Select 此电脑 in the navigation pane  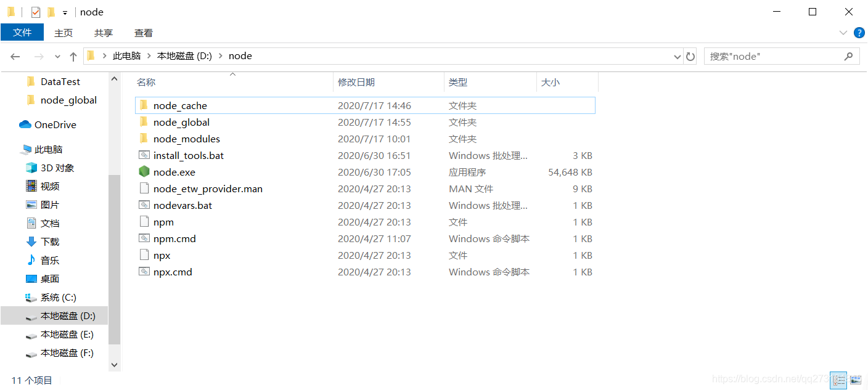(x=49, y=149)
